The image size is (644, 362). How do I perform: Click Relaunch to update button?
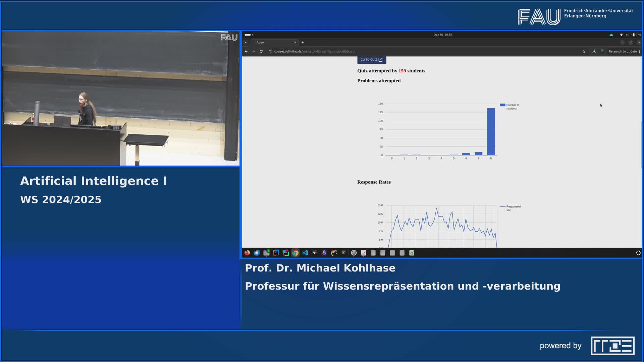click(x=623, y=51)
